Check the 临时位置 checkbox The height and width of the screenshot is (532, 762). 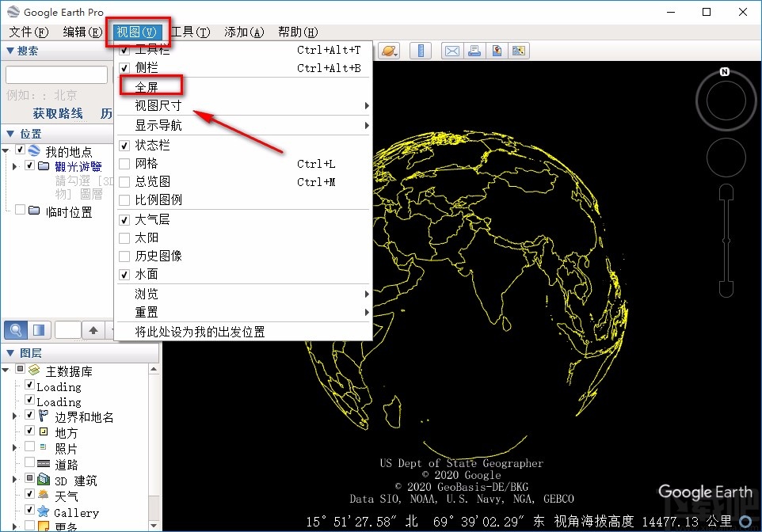tap(21, 210)
